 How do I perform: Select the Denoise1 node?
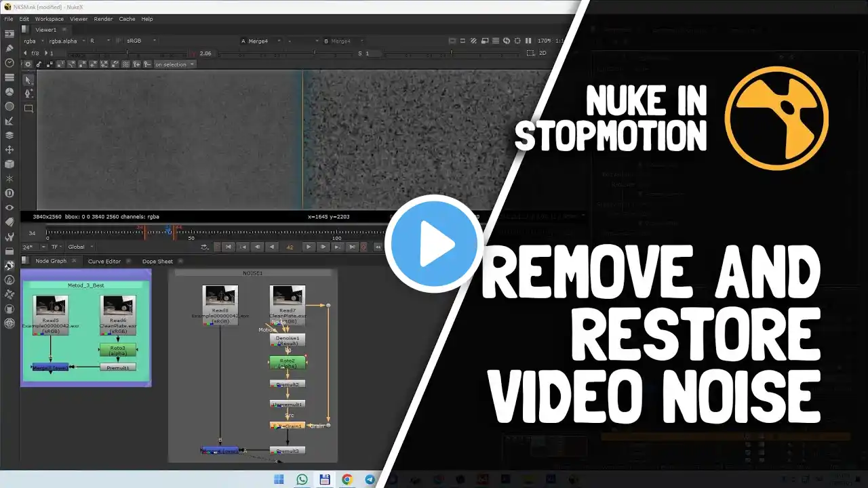tap(288, 340)
